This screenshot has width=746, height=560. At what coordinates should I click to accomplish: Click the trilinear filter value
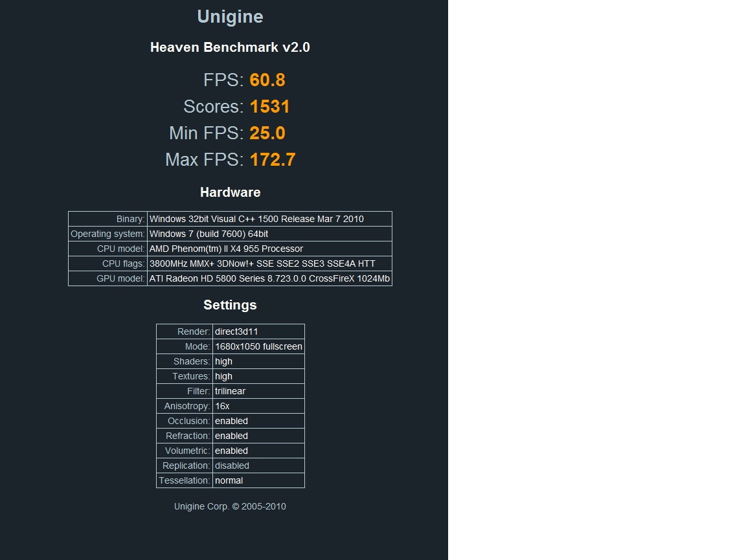[x=258, y=391]
